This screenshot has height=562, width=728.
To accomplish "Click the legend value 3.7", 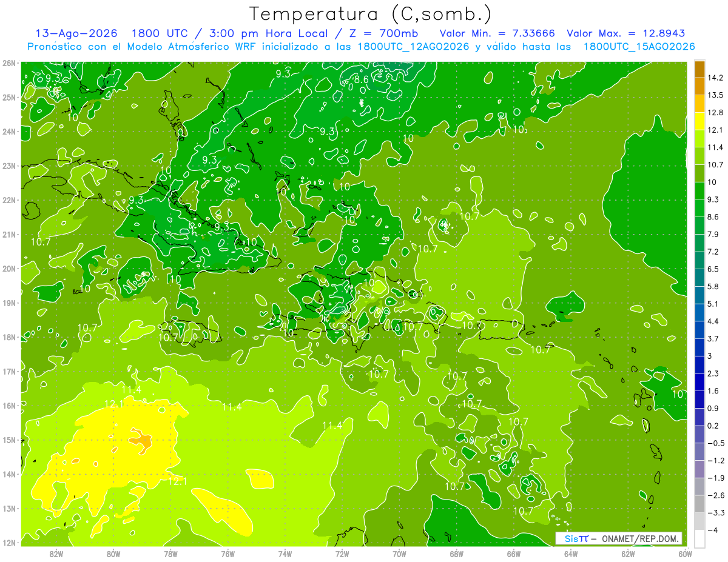I will pyautogui.click(x=713, y=339).
